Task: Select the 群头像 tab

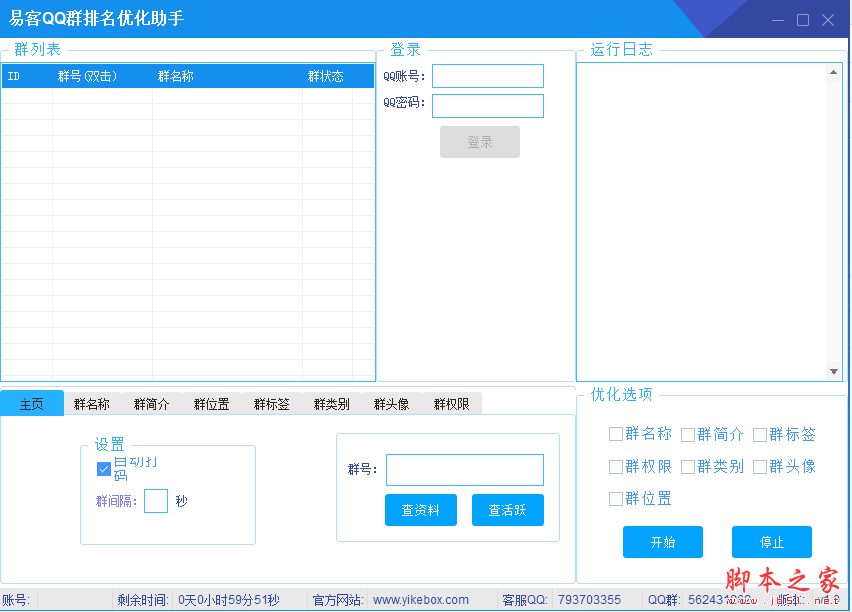Action: click(x=392, y=404)
